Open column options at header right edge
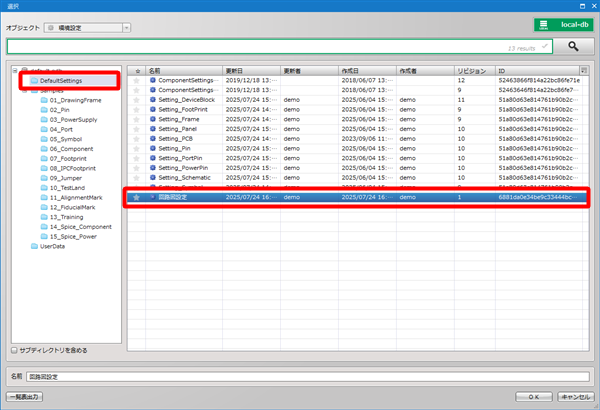 pos(583,71)
